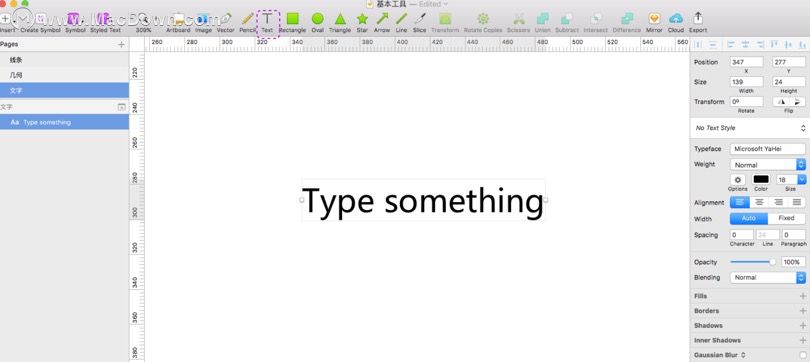Select the Artboard tool

[178, 23]
